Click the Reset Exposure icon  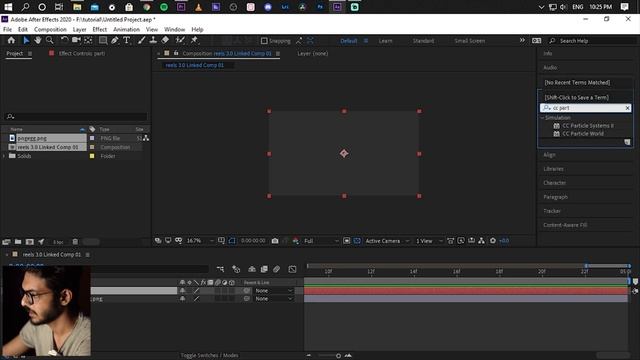click(x=493, y=241)
